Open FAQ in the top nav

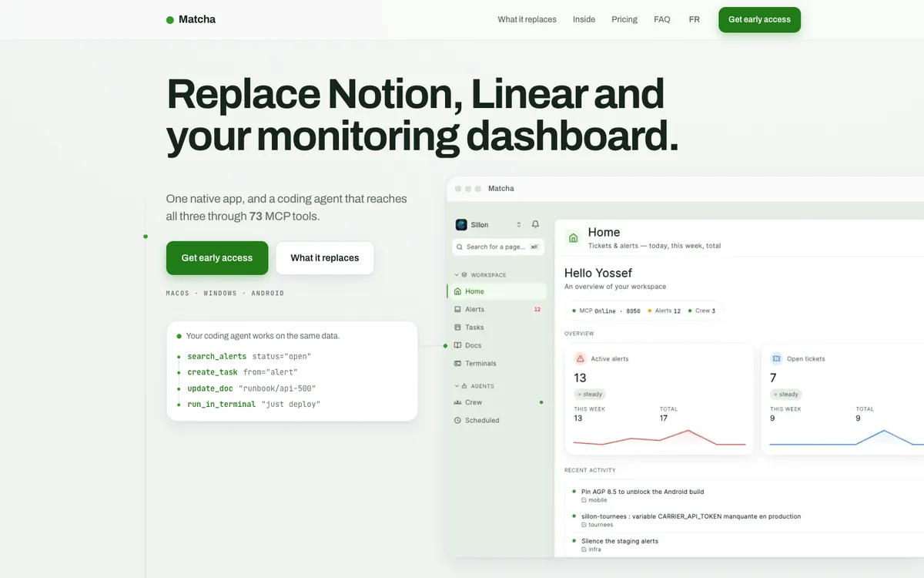coord(662,19)
